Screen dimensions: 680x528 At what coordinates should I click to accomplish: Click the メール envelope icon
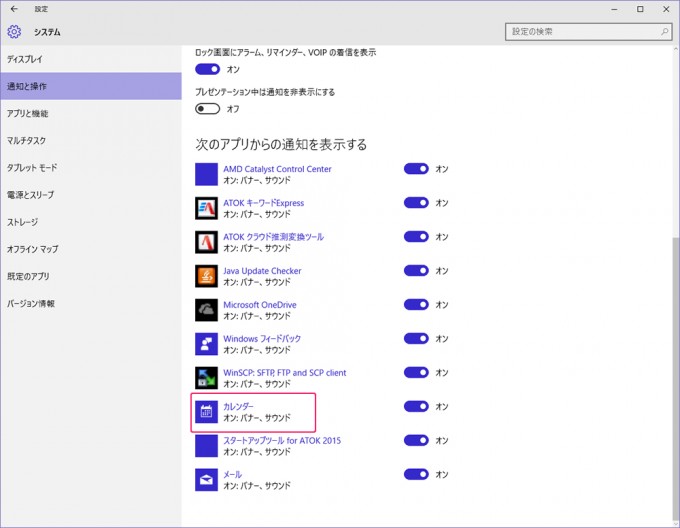206,479
